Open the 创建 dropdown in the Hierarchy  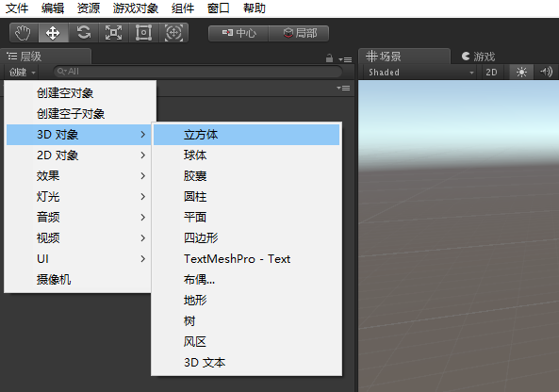[x=22, y=73]
